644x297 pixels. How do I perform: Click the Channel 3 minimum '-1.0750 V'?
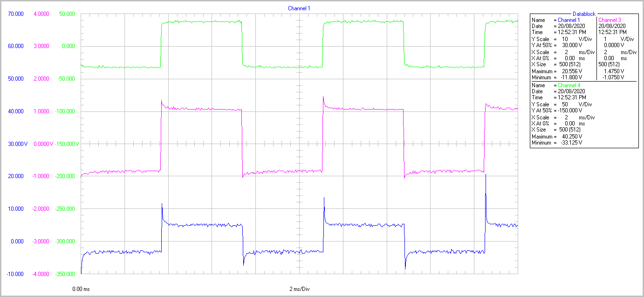pos(613,77)
